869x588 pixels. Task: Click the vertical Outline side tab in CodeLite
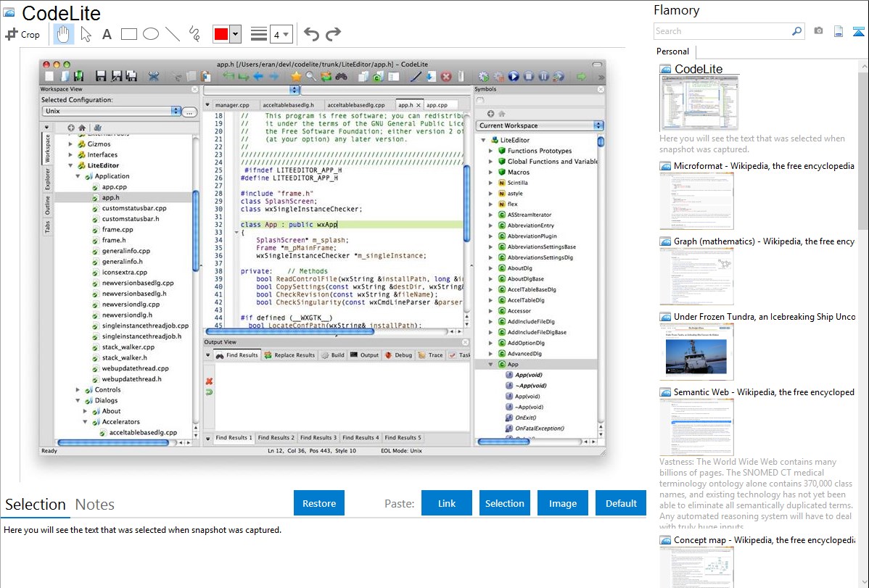[48, 206]
